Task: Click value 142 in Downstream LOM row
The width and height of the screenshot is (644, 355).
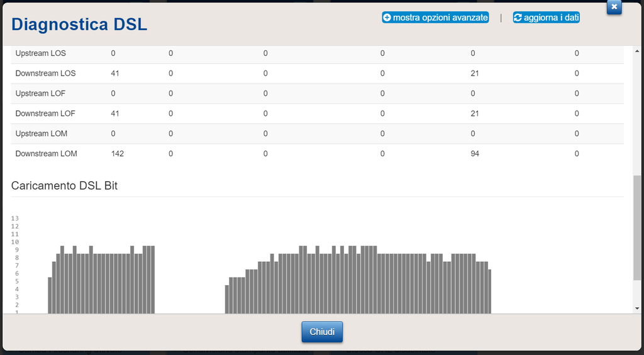Action: pyautogui.click(x=117, y=154)
